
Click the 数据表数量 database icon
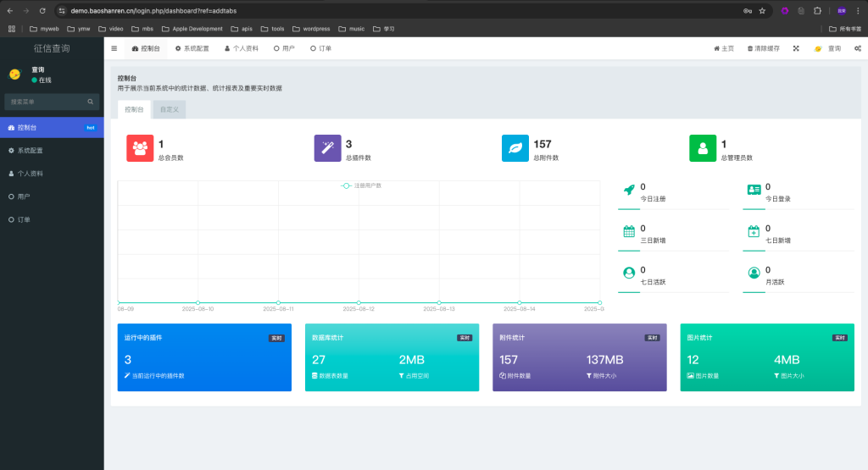[314, 376]
